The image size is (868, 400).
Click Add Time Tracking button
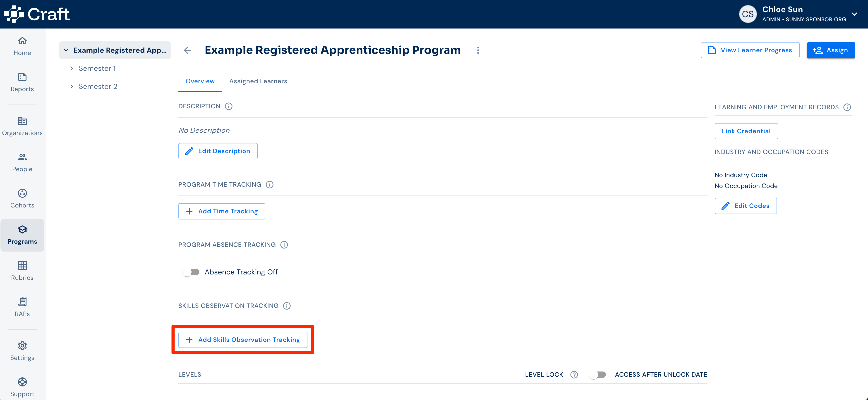point(222,211)
